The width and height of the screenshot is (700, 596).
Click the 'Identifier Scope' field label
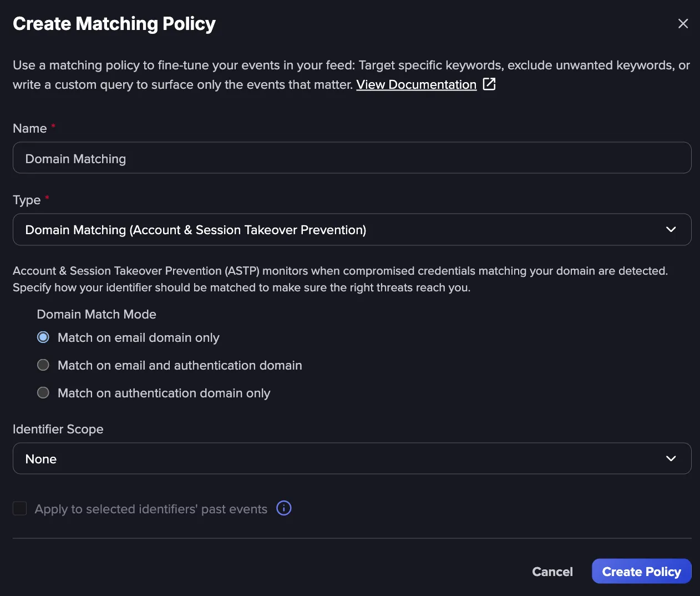tap(58, 429)
